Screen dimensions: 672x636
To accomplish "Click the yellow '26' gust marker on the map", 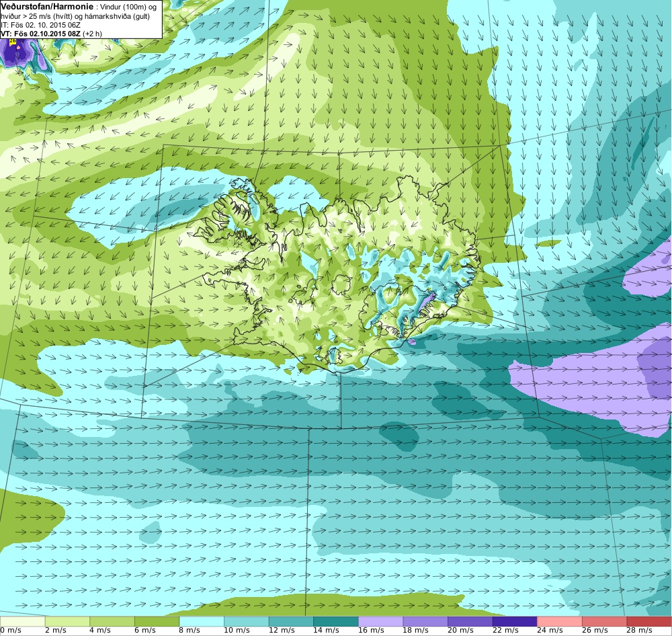I will (x=12, y=42).
